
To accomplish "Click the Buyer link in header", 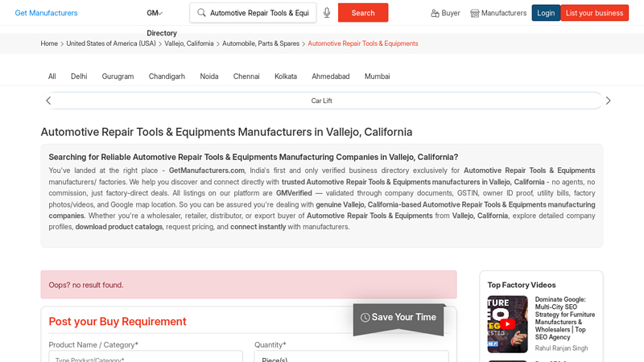I will (x=446, y=13).
